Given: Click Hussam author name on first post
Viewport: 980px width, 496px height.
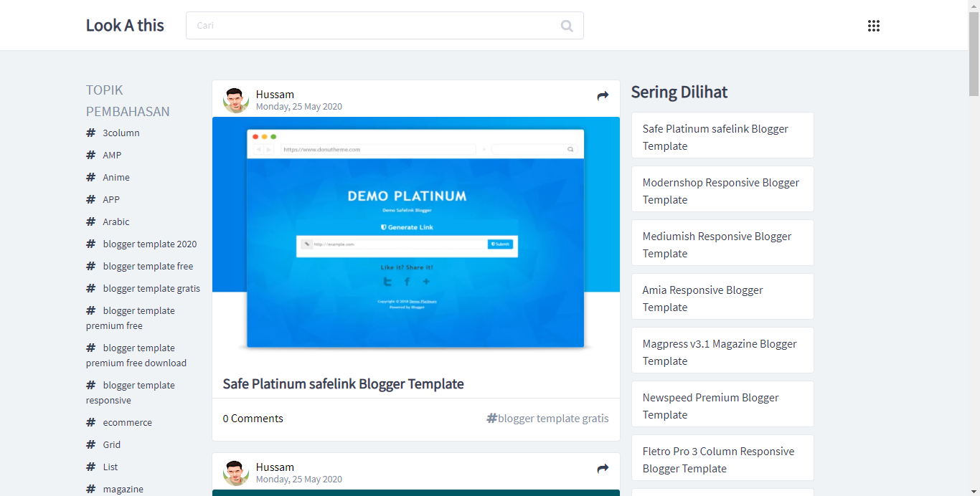Looking at the screenshot, I should click(x=275, y=95).
